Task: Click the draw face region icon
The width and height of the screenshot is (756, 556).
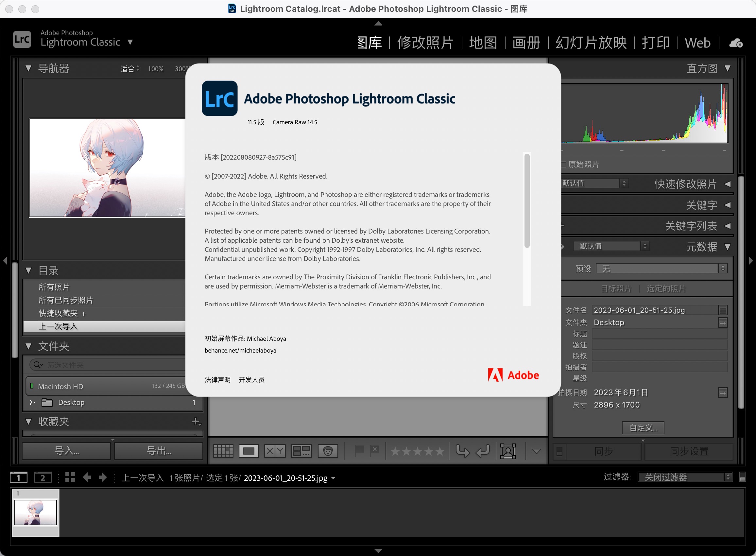Action: point(508,451)
